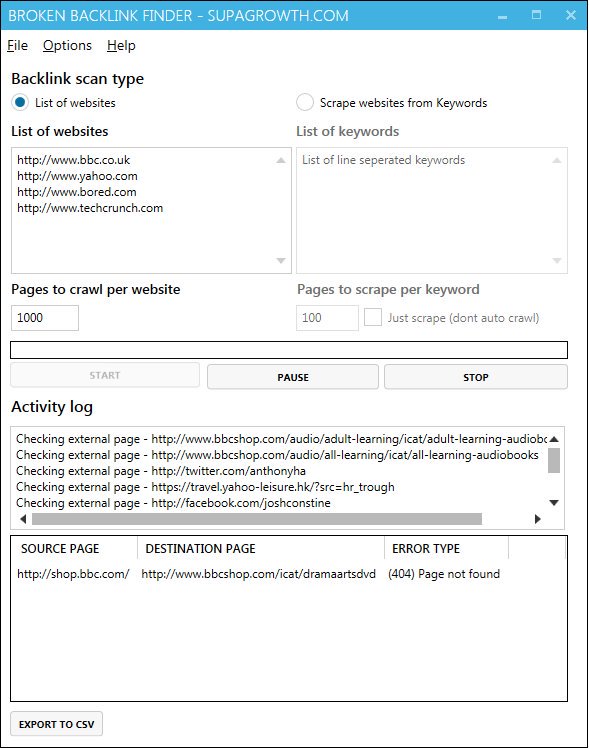
Task: Click down arrow in websites list box
Action: click(x=281, y=260)
